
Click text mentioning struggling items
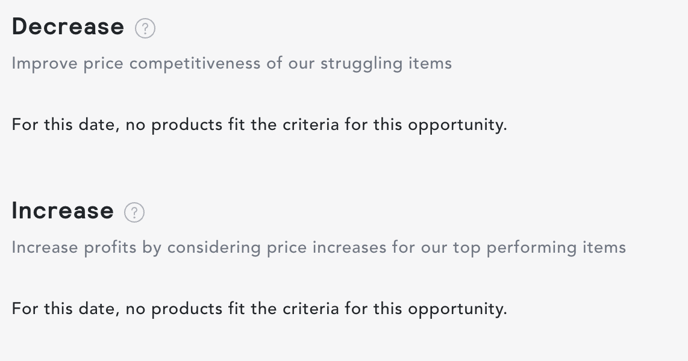coord(232,64)
